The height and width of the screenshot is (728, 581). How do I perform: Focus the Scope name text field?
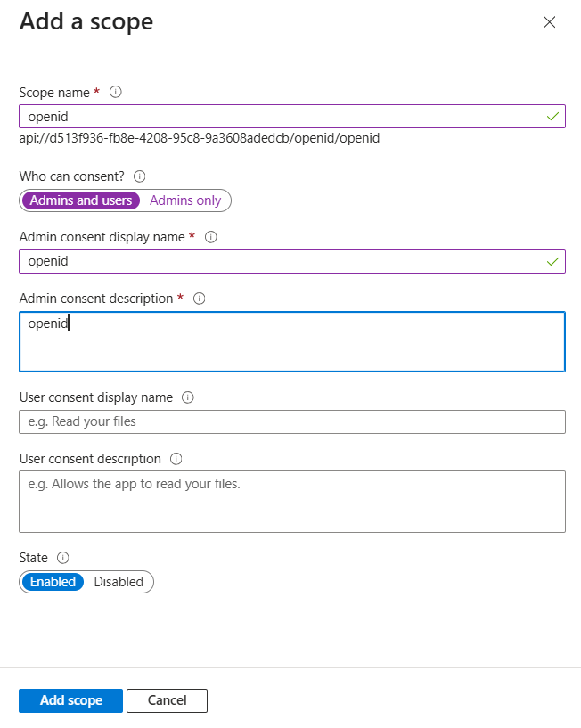(x=292, y=116)
